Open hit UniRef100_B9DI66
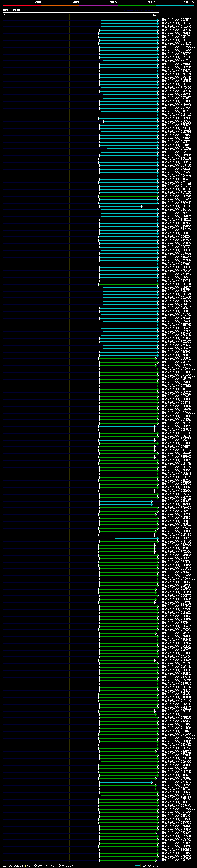 pos(176,23)
